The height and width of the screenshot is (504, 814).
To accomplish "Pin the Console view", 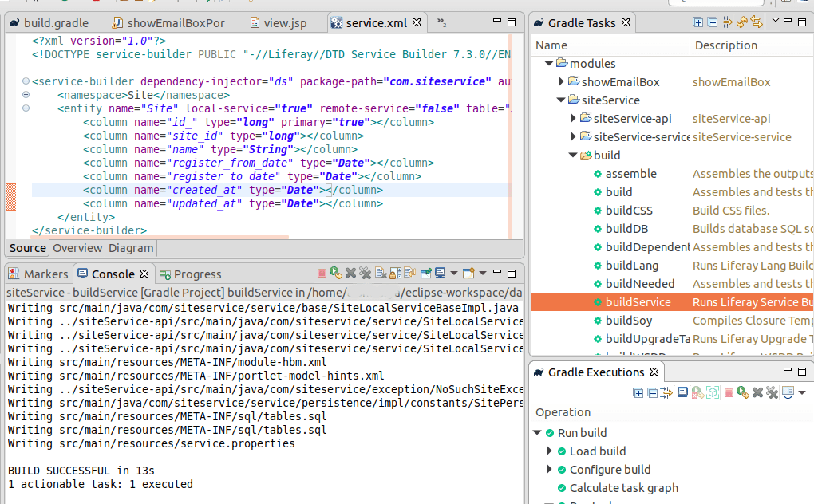I will (426, 274).
